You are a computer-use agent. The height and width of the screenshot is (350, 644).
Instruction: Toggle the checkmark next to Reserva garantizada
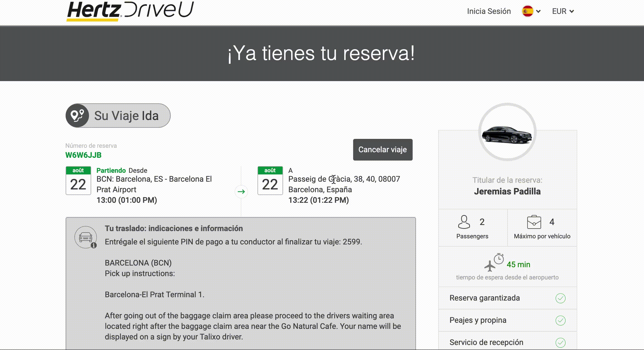click(561, 298)
